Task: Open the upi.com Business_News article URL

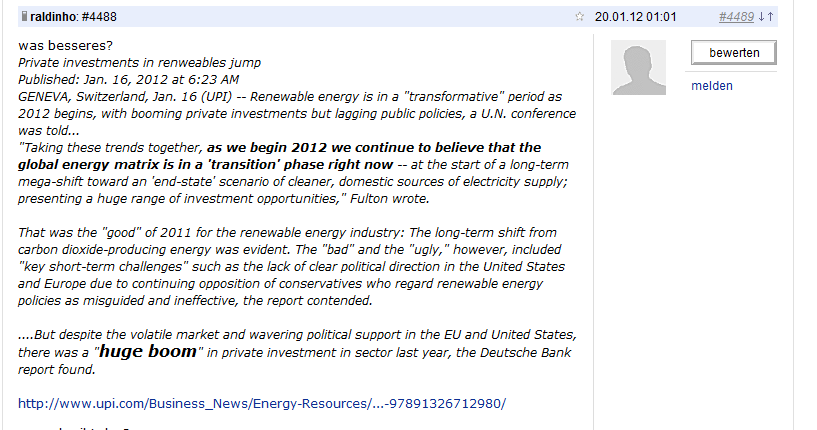Action: (x=262, y=403)
